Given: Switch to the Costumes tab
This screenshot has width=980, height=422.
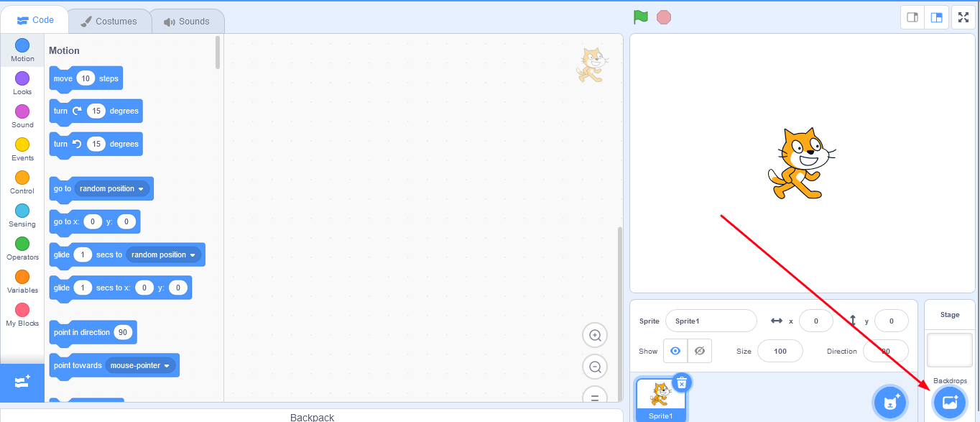Looking at the screenshot, I should pos(109,22).
